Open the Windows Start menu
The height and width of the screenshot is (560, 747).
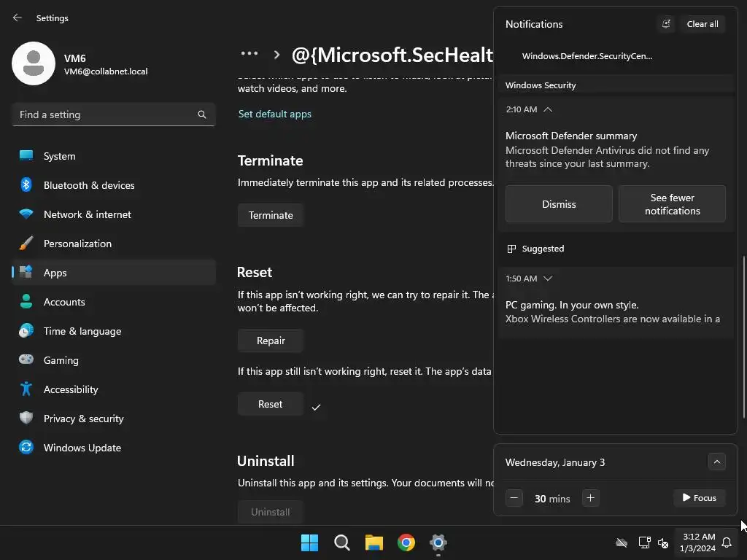[x=309, y=542]
